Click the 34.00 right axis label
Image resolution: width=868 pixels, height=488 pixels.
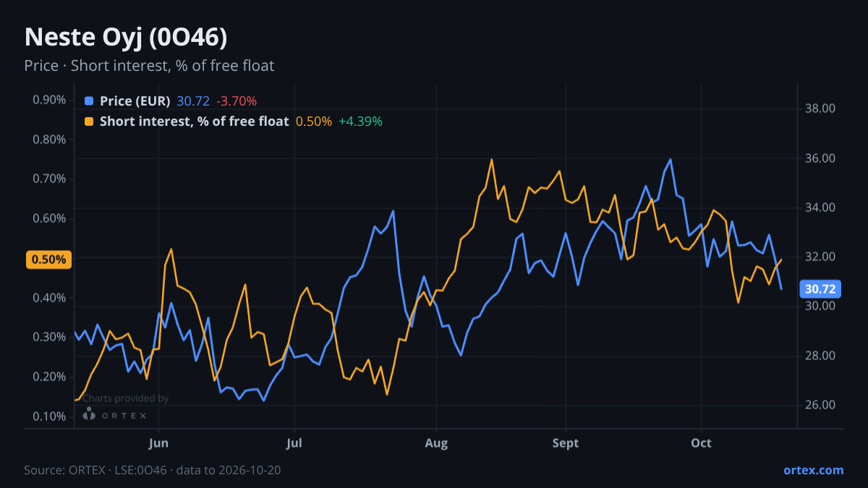click(820, 208)
